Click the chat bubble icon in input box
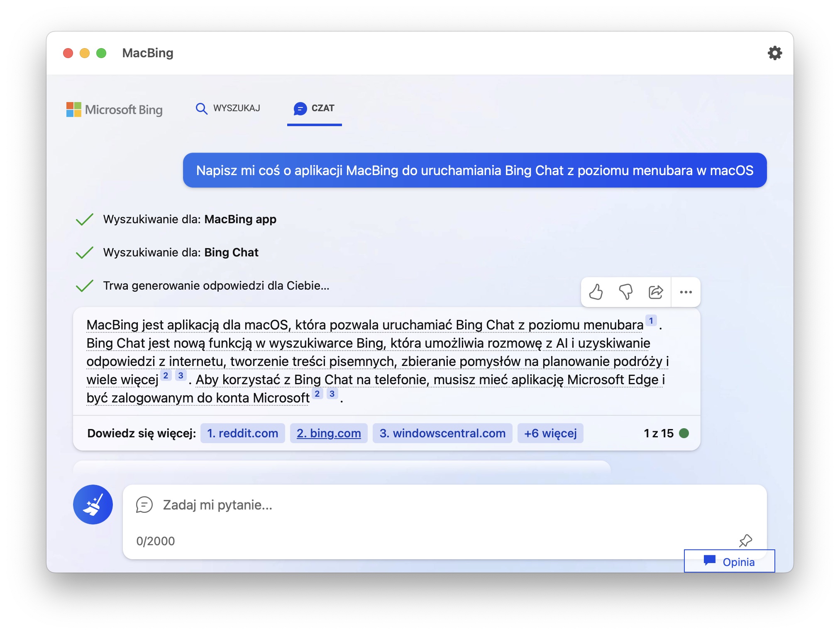Viewport: 840px width, 634px height. coord(144,505)
